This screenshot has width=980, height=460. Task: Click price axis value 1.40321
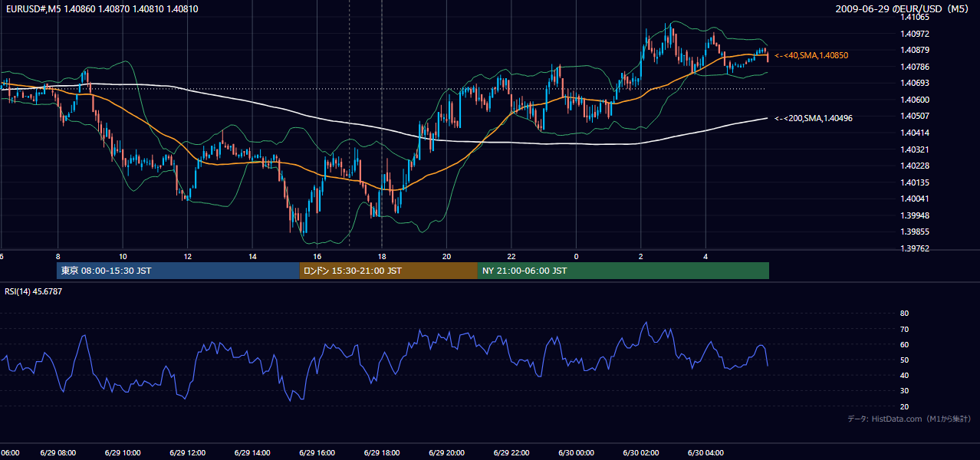[916, 149]
